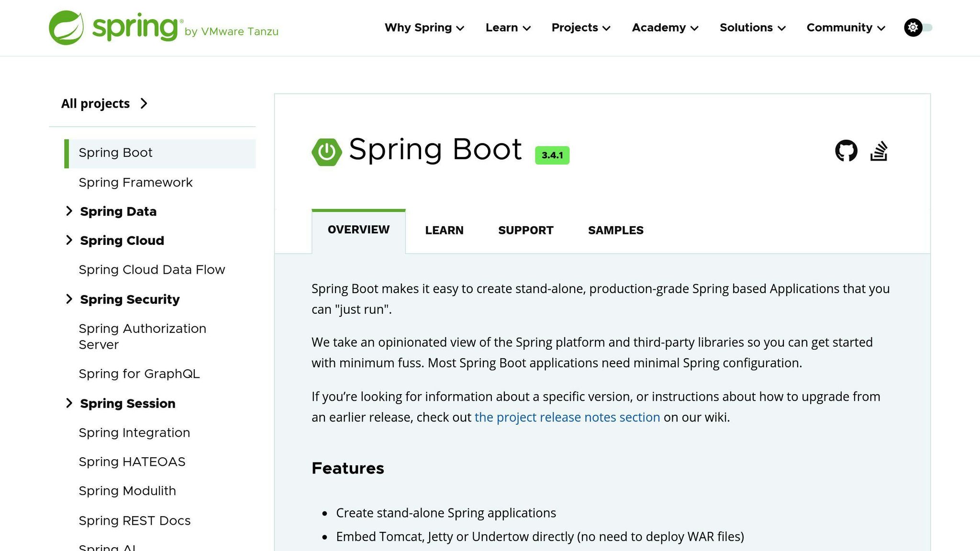Viewport: 980px width, 551px height.
Task: Click the Spring Boot power-button icon
Action: (327, 151)
